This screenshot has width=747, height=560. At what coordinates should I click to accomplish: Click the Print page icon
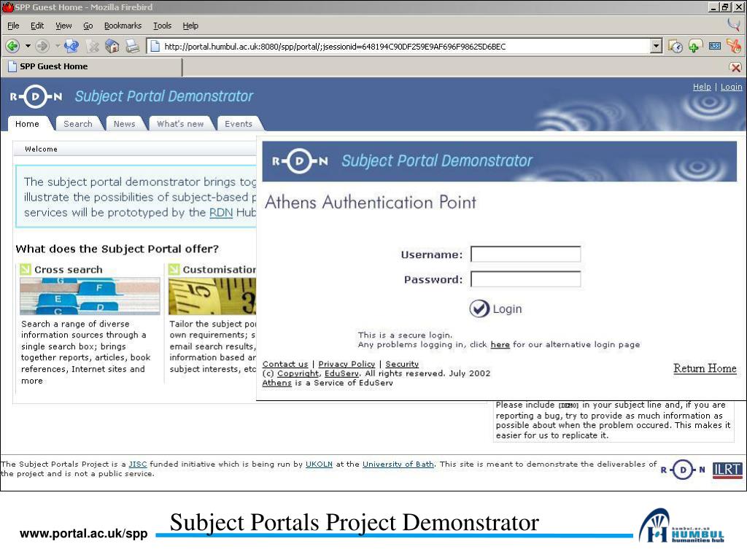[132, 46]
